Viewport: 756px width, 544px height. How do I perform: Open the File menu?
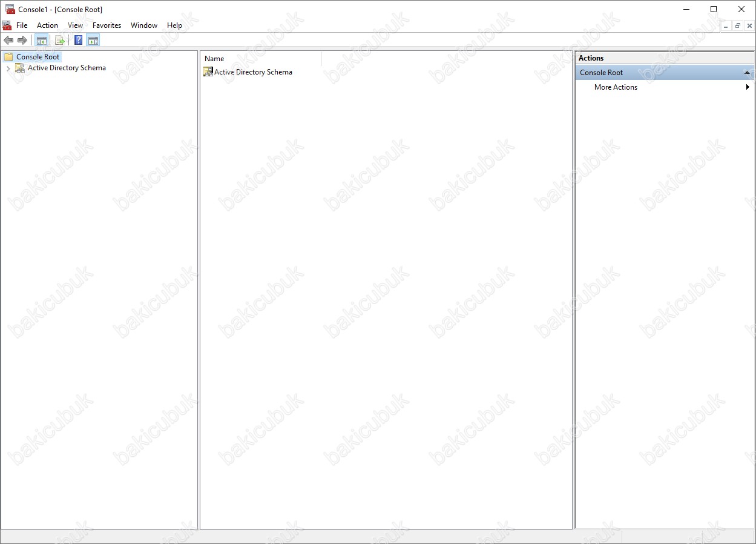[x=22, y=25]
